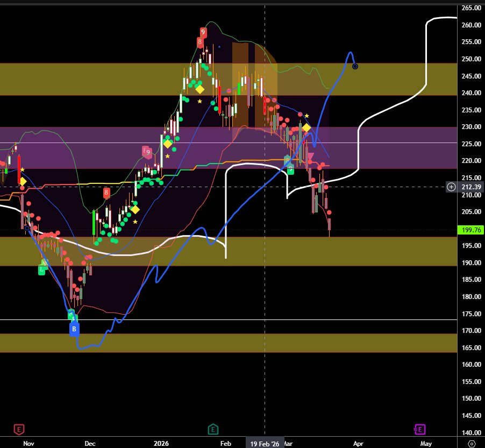Select the white horizontal line near 173 level

pyautogui.click(x=229, y=319)
